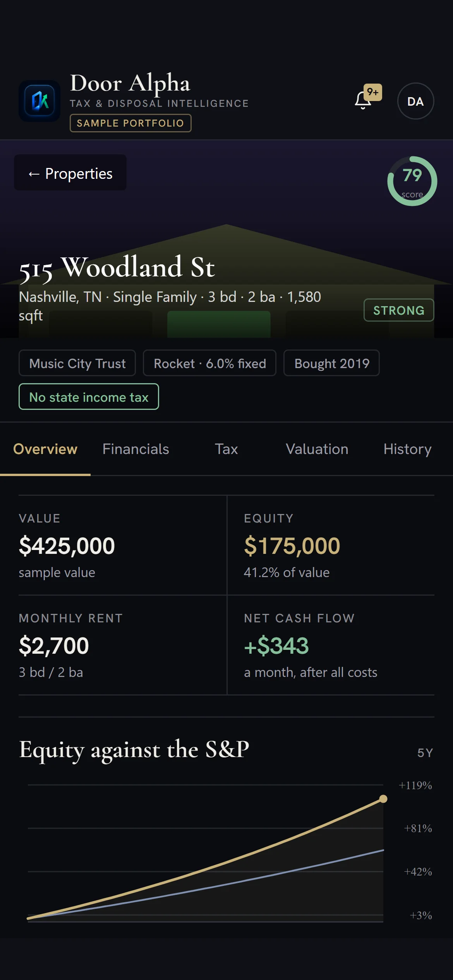
Task: Click the Equity $175,000 card
Action: (x=331, y=545)
